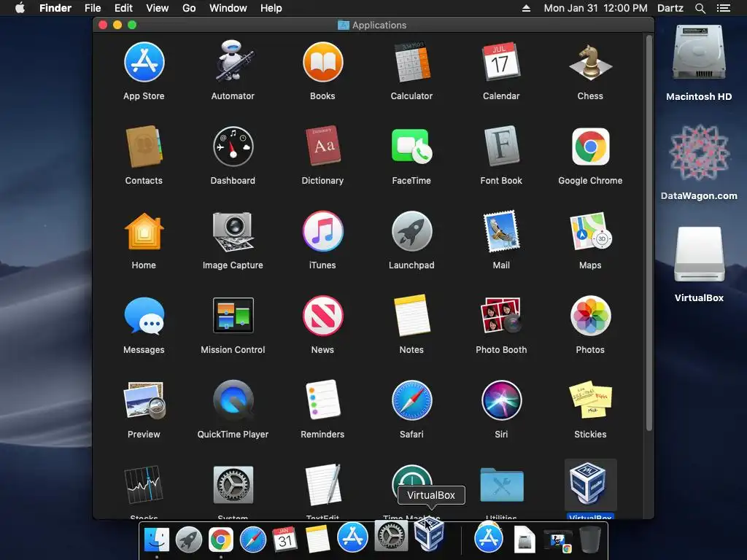Open the Utilities folder

pos(501,486)
